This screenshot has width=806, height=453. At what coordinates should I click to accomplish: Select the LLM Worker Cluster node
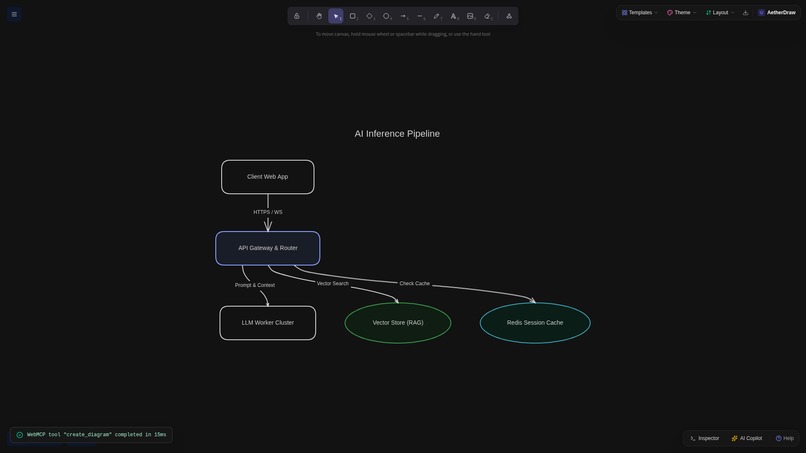[268, 323]
